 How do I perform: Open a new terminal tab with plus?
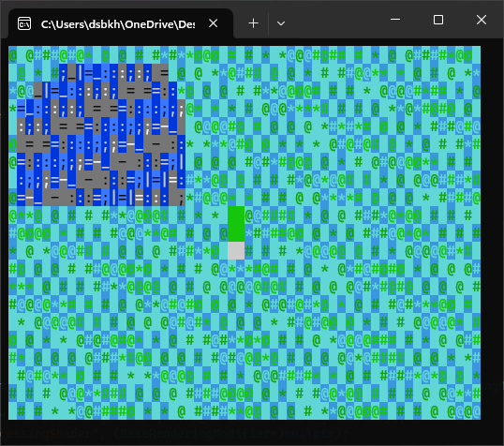253,23
